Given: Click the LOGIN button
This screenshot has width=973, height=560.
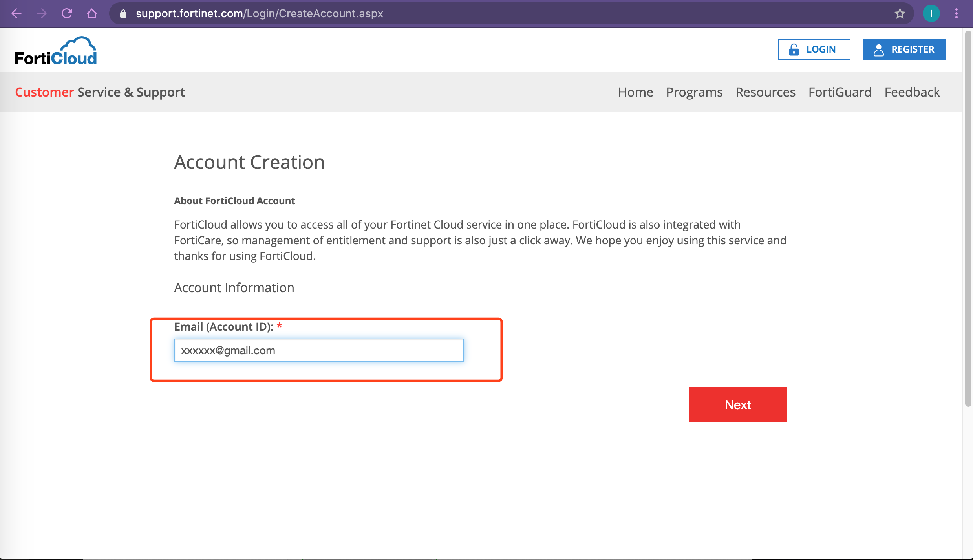Looking at the screenshot, I should click(x=814, y=49).
